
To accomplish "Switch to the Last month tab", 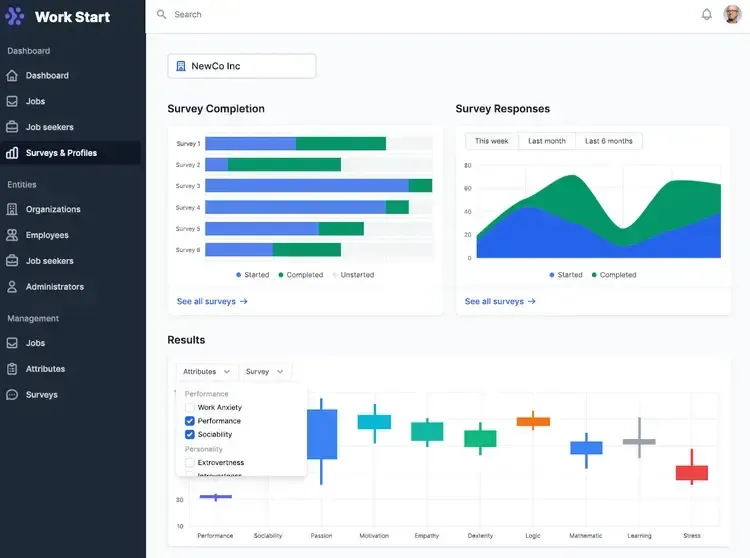I will [x=547, y=141].
